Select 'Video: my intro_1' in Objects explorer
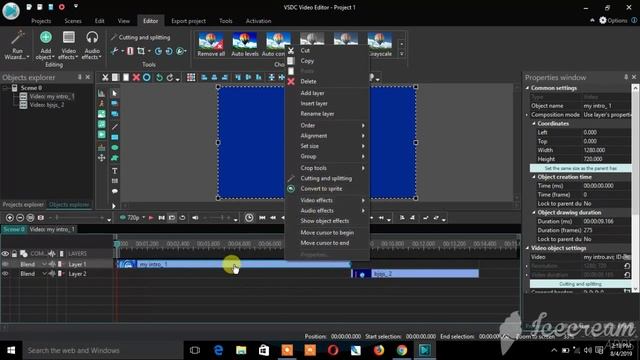 point(51,96)
